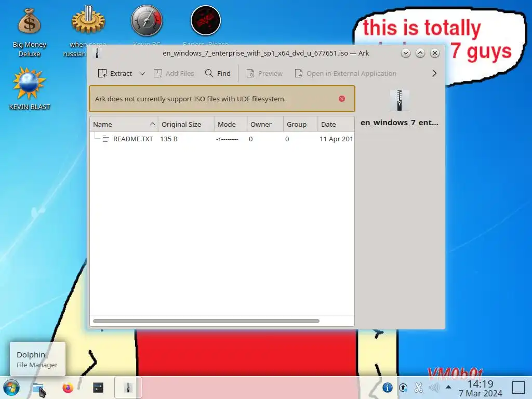
Task: Click the Ark task entry in the taskbar
Action: (x=128, y=388)
